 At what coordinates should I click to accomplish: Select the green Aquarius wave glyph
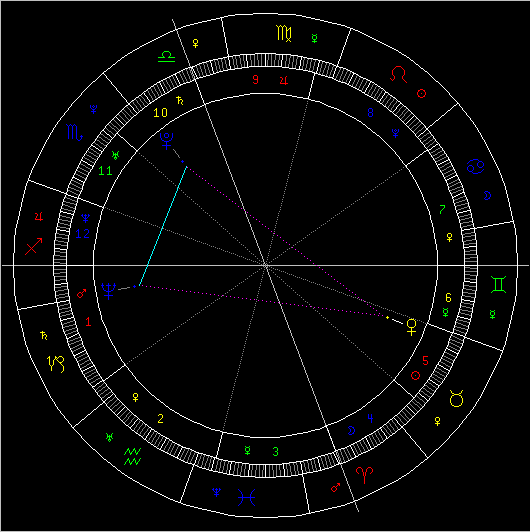tap(132, 457)
